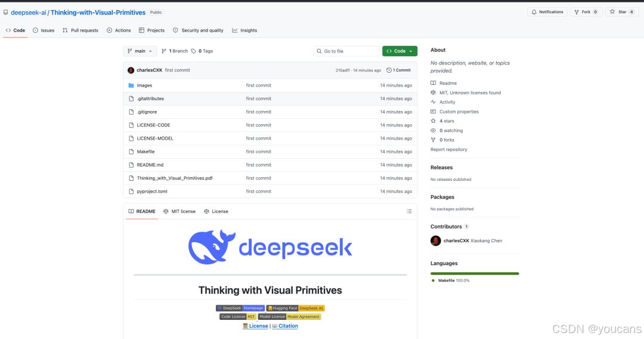Star this repository
The width and height of the screenshot is (644, 339).
point(622,12)
